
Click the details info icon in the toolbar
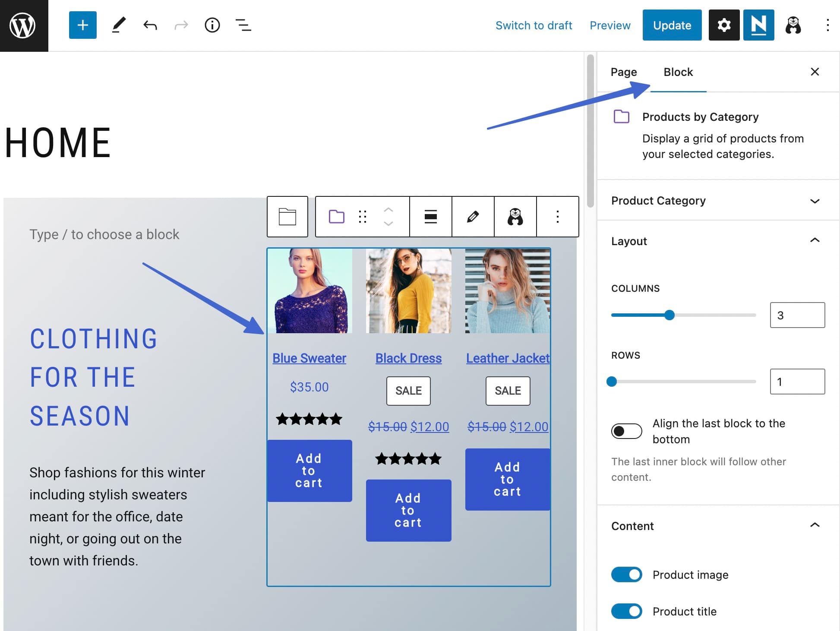(212, 25)
